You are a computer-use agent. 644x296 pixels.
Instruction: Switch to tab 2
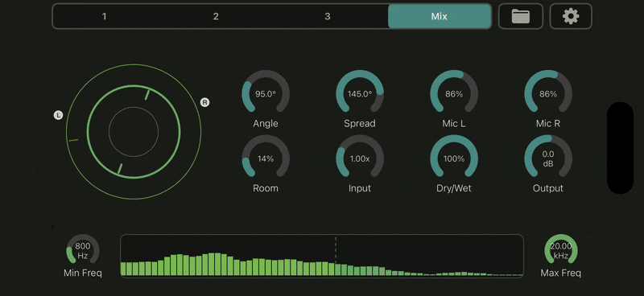216,16
